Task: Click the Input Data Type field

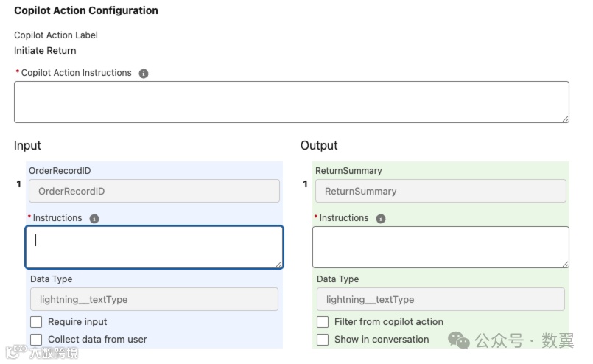Action: coord(154,299)
